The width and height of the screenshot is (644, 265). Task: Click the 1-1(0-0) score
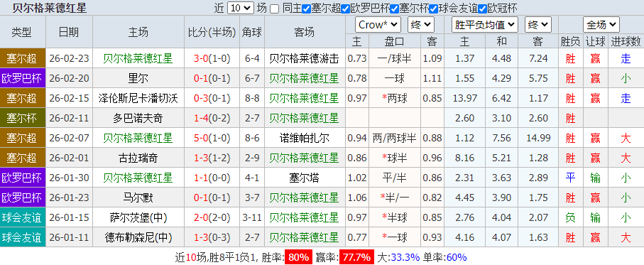[x=212, y=178]
